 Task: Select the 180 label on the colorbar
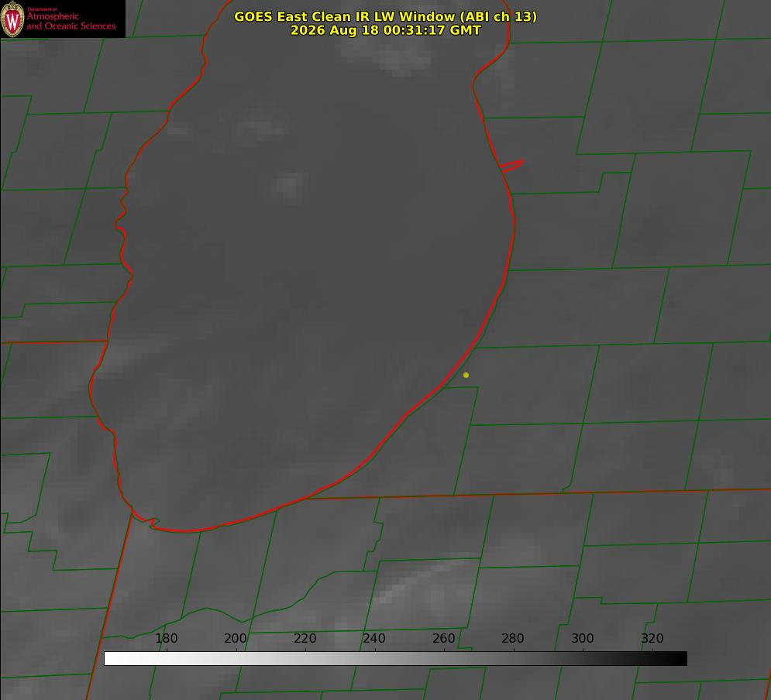point(166,638)
